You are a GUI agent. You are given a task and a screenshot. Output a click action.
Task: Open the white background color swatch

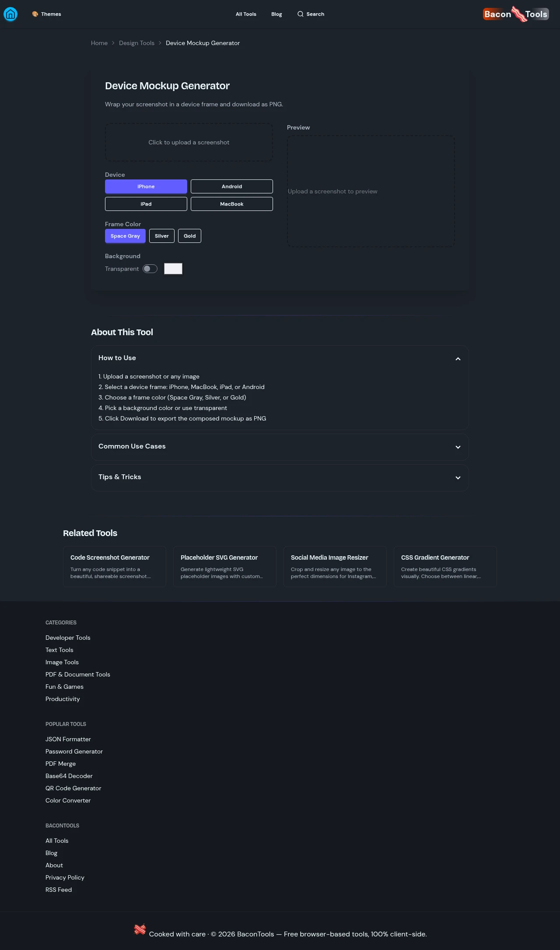tap(173, 269)
